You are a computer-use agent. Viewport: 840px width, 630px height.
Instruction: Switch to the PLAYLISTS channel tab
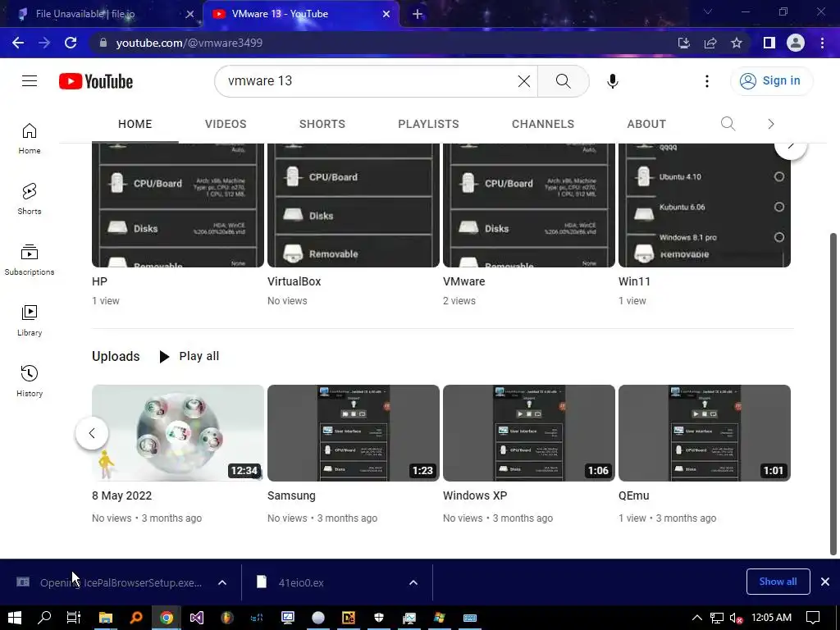pos(428,124)
